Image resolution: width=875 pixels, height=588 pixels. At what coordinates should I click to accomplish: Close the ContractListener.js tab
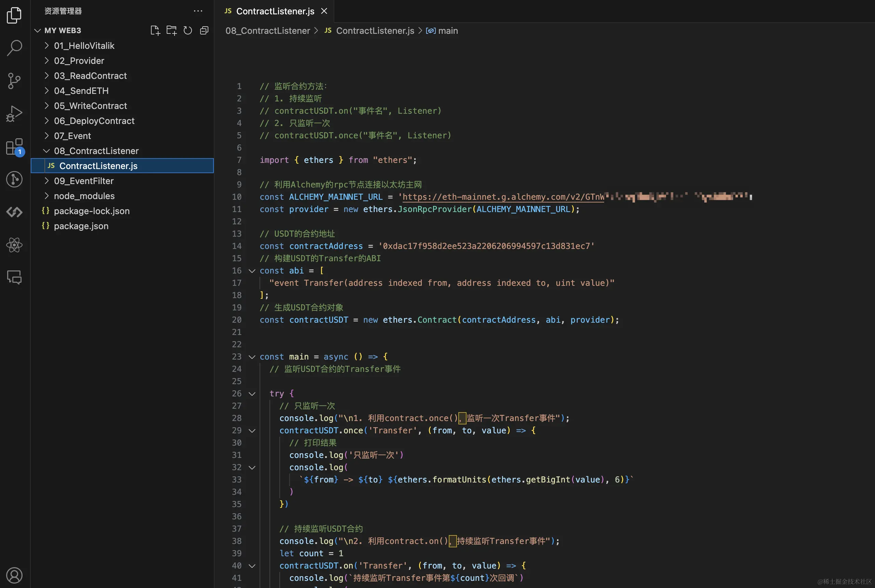click(x=324, y=11)
